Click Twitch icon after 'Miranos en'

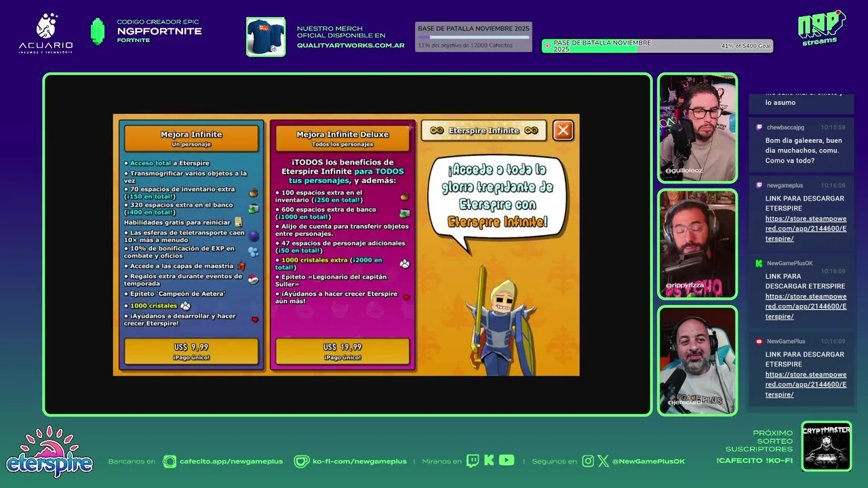click(x=473, y=461)
